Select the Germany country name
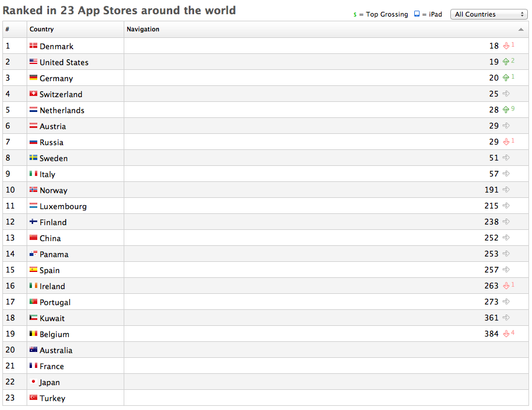Viewport: 532px width, 410px height. (x=56, y=78)
